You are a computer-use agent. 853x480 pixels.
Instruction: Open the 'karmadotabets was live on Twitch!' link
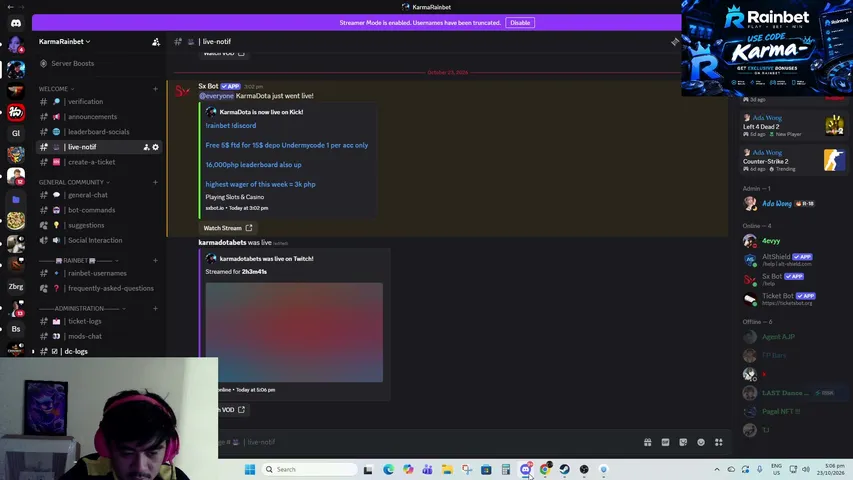(x=267, y=259)
